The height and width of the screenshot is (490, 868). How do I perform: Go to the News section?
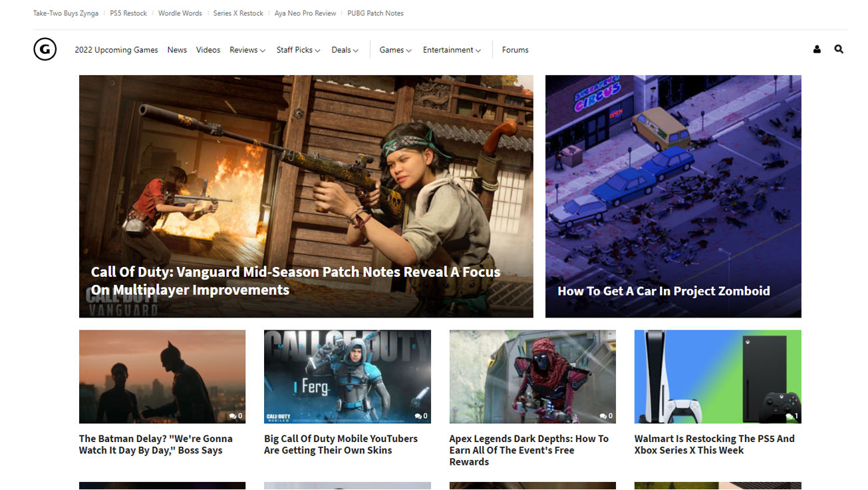tap(177, 50)
